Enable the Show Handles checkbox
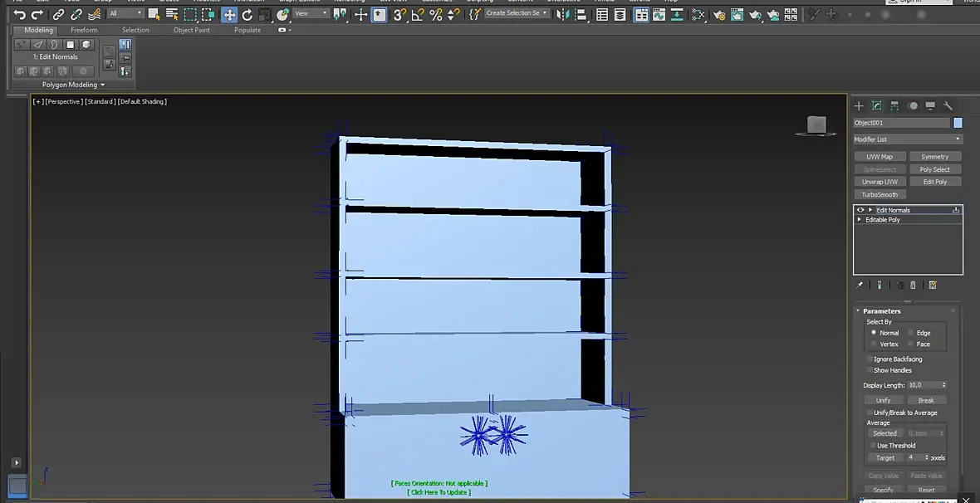The image size is (980, 503). (x=870, y=370)
